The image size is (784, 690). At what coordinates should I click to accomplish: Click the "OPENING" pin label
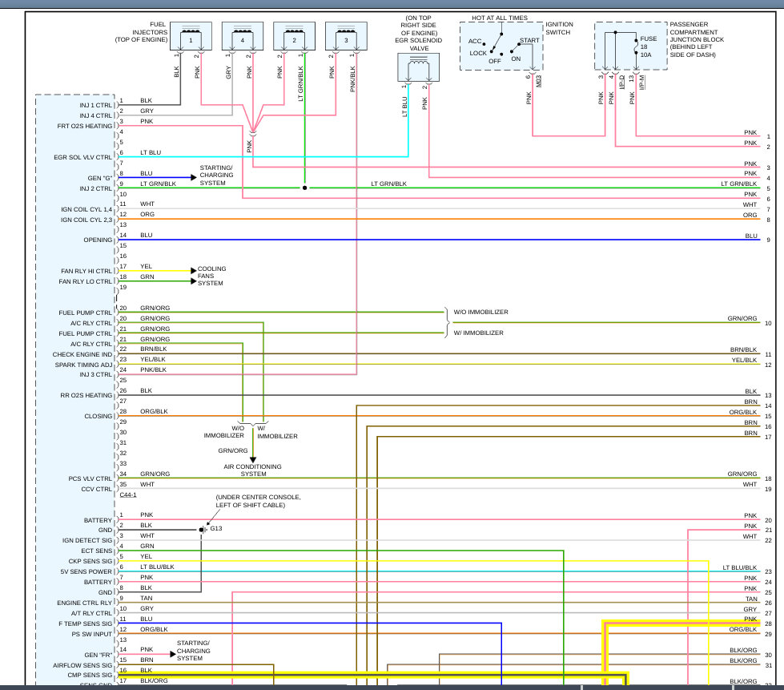(x=98, y=240)
